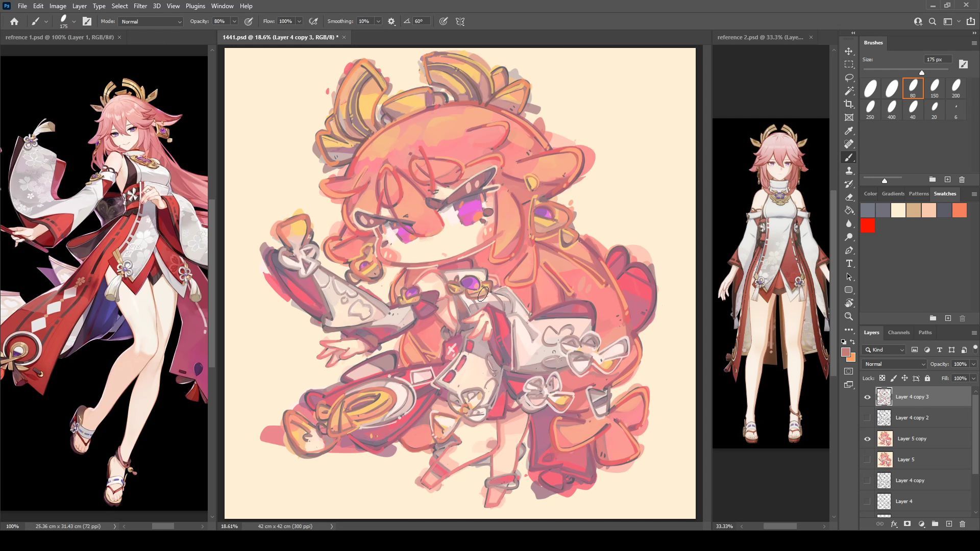The image size is (980, 551).
Task: Open brush preset picker arrow
Action: pyautogui.click(x=74, y=21)
